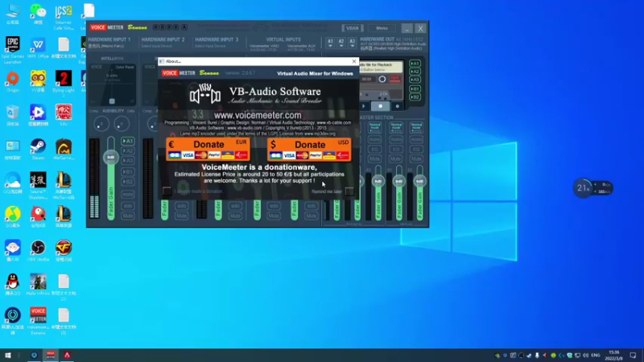Toggle B1 routing on hardware input 1 strip
The height and width of the screenshot is (362, 644).
(128, 171)
